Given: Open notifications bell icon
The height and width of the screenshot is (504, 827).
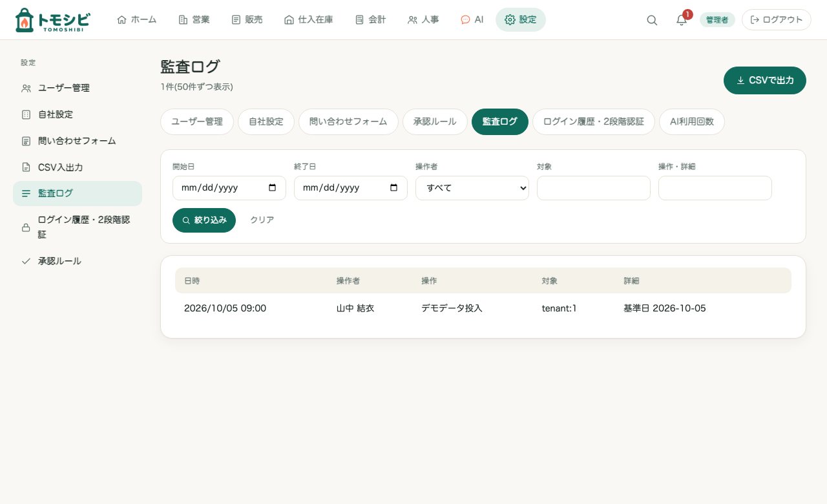Looking at the screenshot, I should 682,20.
